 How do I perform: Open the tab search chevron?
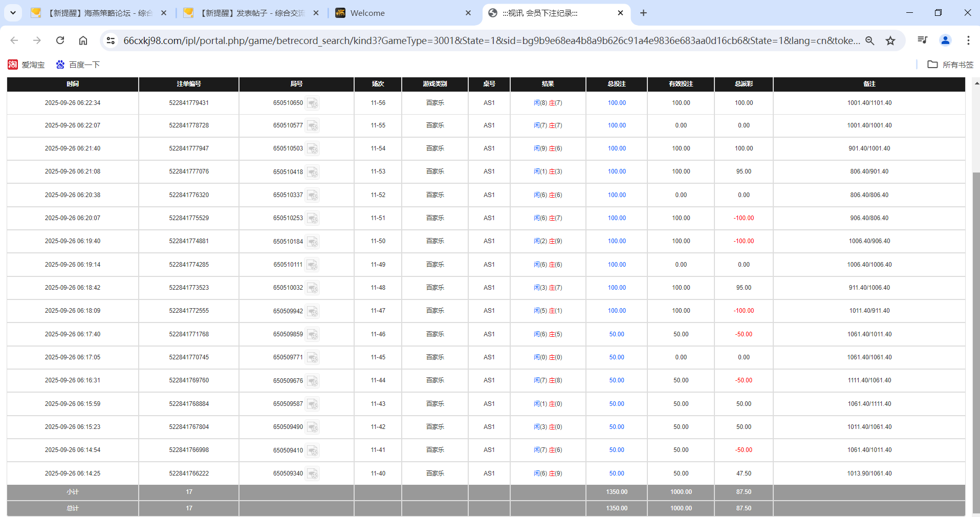click(x=13, y=13)
